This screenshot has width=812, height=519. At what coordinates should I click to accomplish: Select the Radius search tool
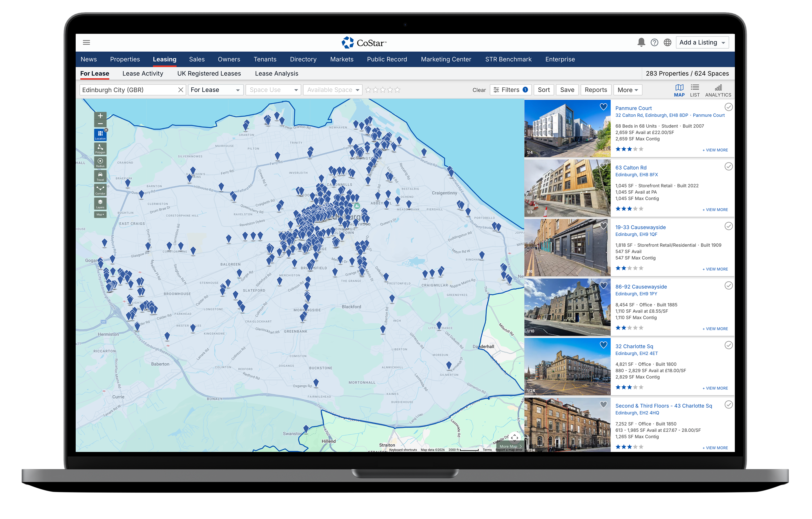pyautogui.click(x=100, y=162)
